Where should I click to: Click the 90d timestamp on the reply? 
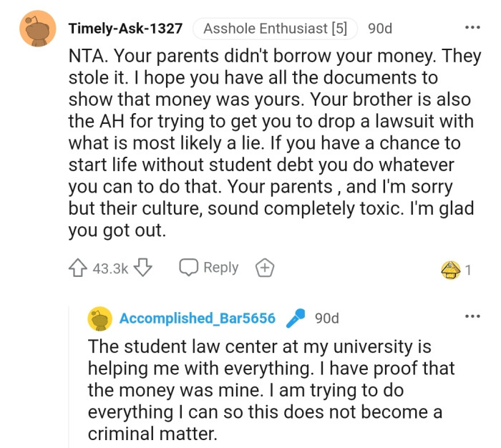point(327,318)
